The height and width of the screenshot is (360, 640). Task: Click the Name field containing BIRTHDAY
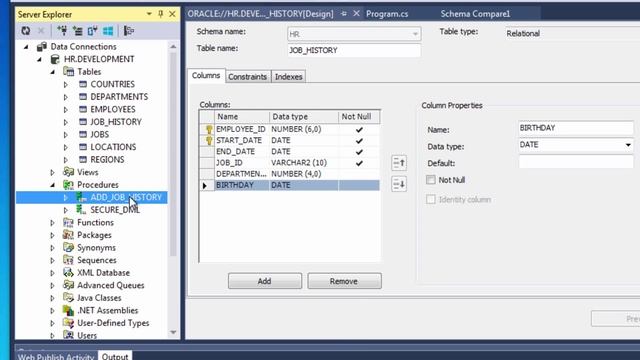[x=576, y=128]
